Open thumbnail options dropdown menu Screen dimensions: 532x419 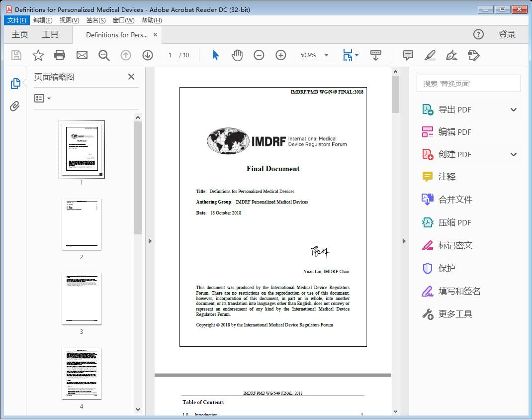tap(43, 99)
